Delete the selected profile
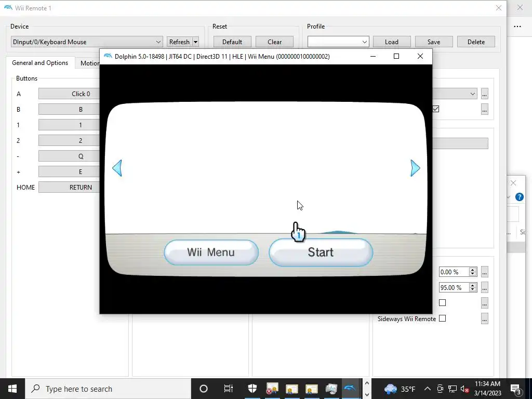Image resolution: width=532 pixels, height=399 pixels. point(476,42)
